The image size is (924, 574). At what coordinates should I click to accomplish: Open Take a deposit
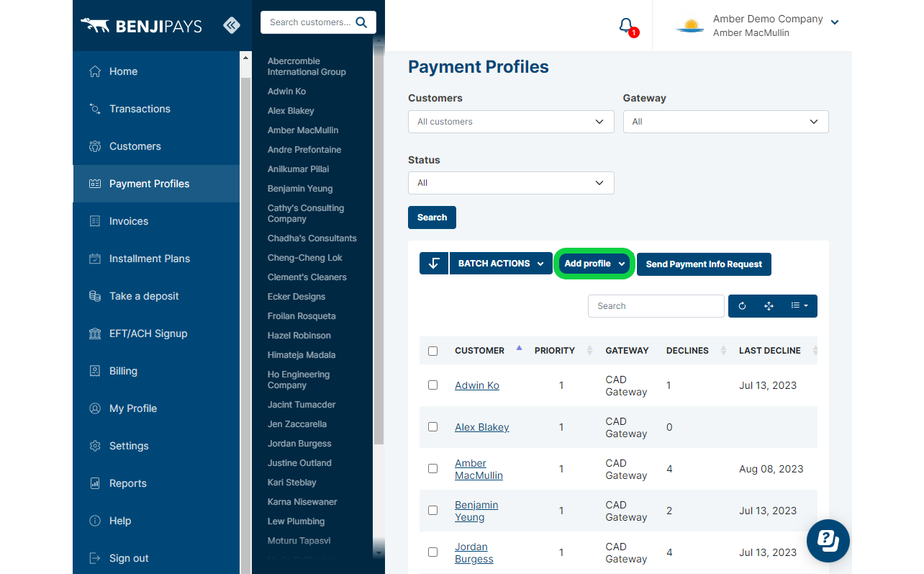point(156,296)
